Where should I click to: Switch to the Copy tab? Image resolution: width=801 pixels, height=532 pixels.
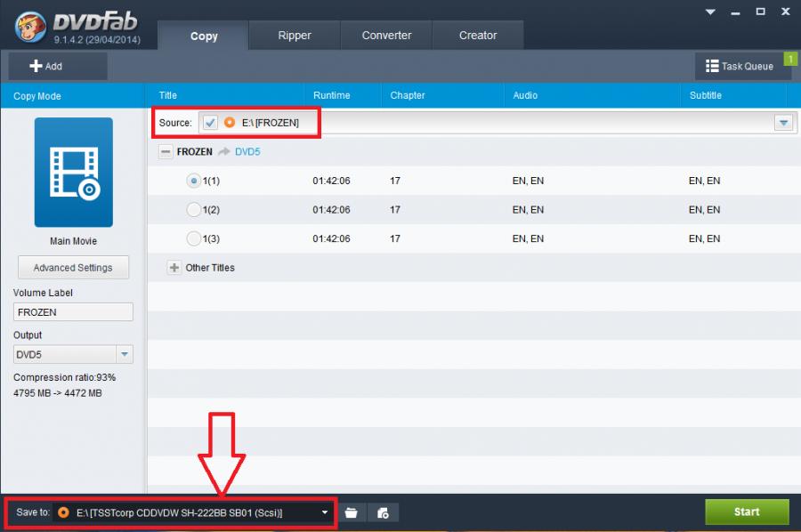pyautogui.click(x=204, y=36)
